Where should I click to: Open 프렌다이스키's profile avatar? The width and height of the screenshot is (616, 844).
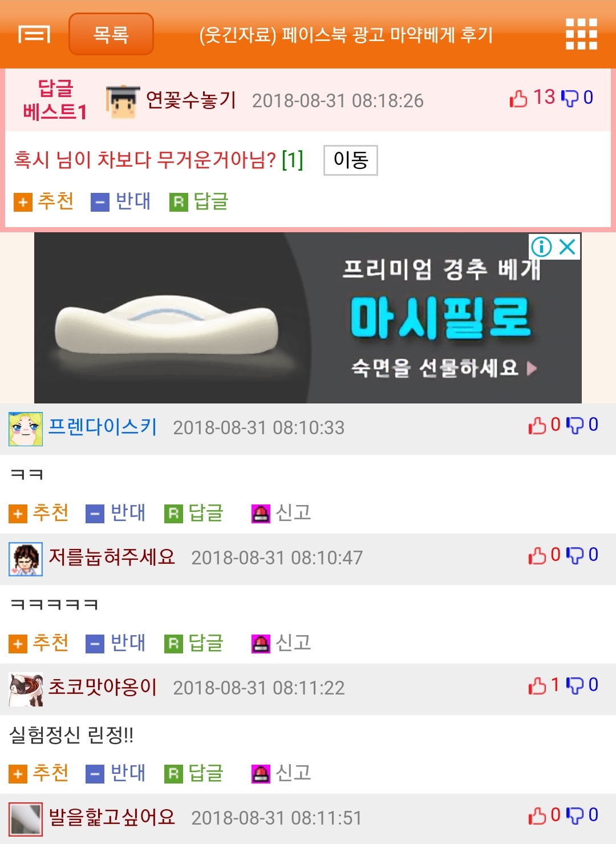click(x=26, y=429)
